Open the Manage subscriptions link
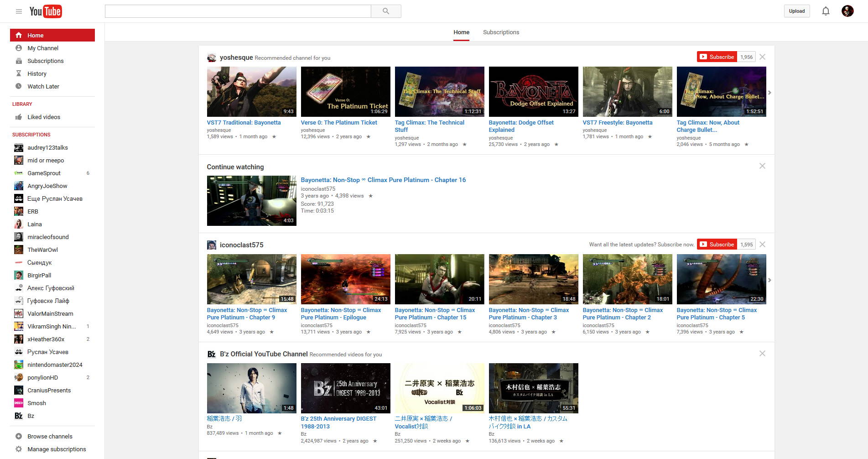 [57, 449]
